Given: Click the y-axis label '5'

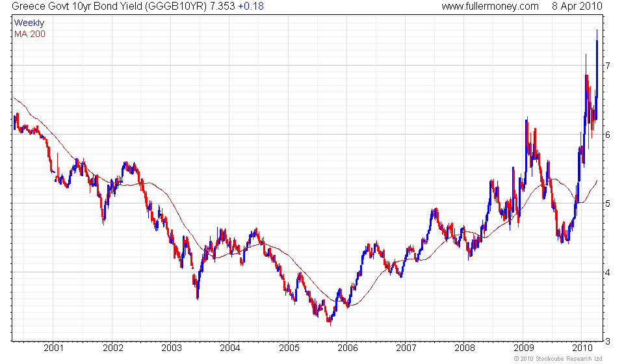Looking at the screenshot, I should tap(608, 203).
